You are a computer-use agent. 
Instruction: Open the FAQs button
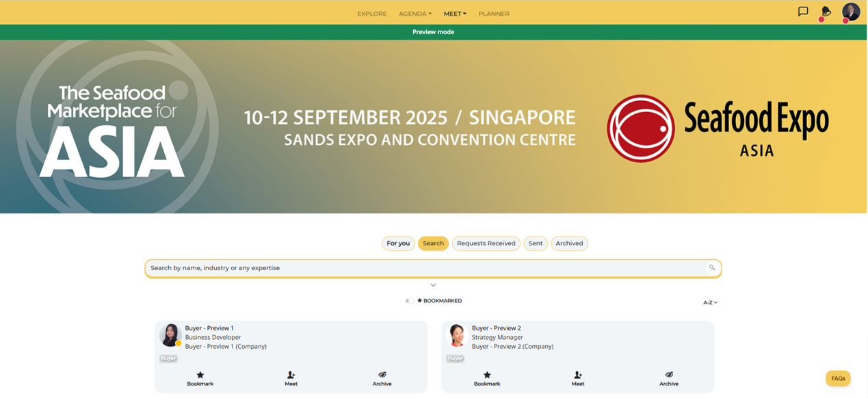[x=838, y=379]
